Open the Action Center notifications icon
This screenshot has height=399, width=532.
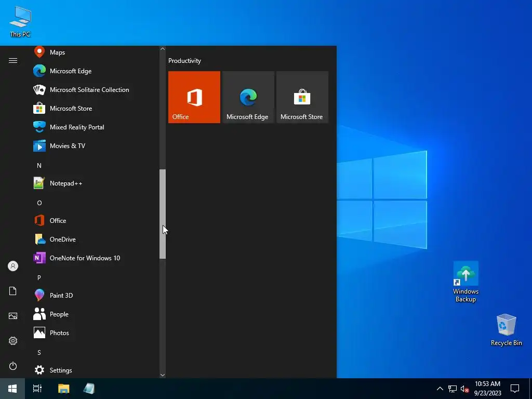click(515, 389)
